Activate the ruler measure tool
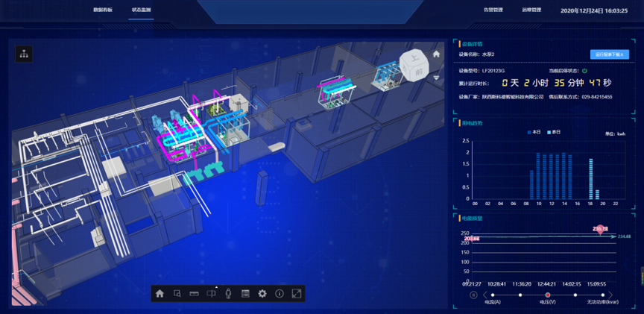Image resolution: width=644 pixels, height=314 pixels. [x=194, y=294]
